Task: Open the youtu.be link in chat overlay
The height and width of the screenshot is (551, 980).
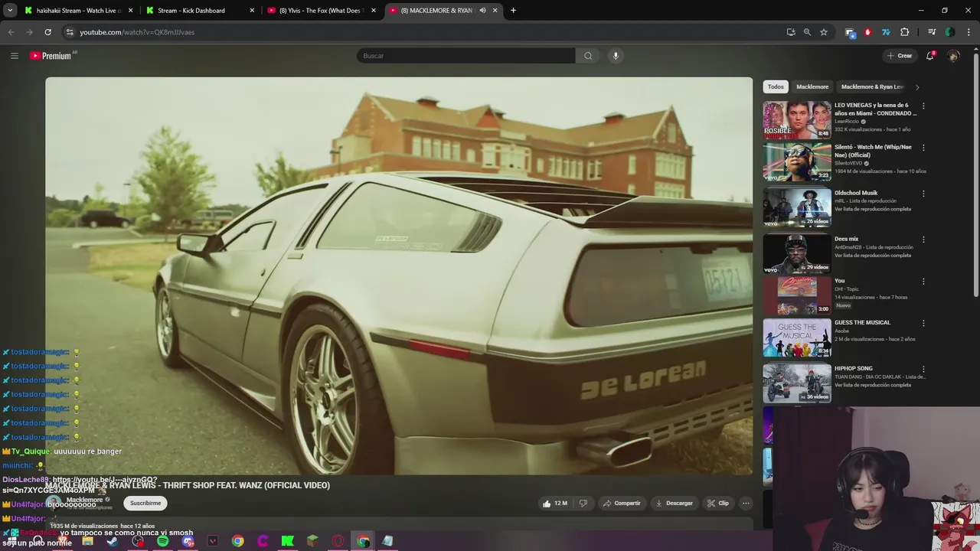Action: tap(105, 481)
